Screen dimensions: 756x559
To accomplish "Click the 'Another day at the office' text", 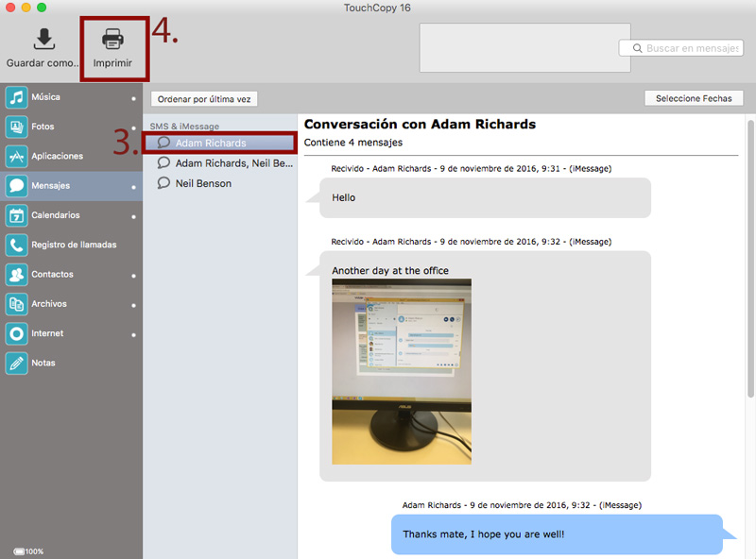I will [x=390, y=270].
